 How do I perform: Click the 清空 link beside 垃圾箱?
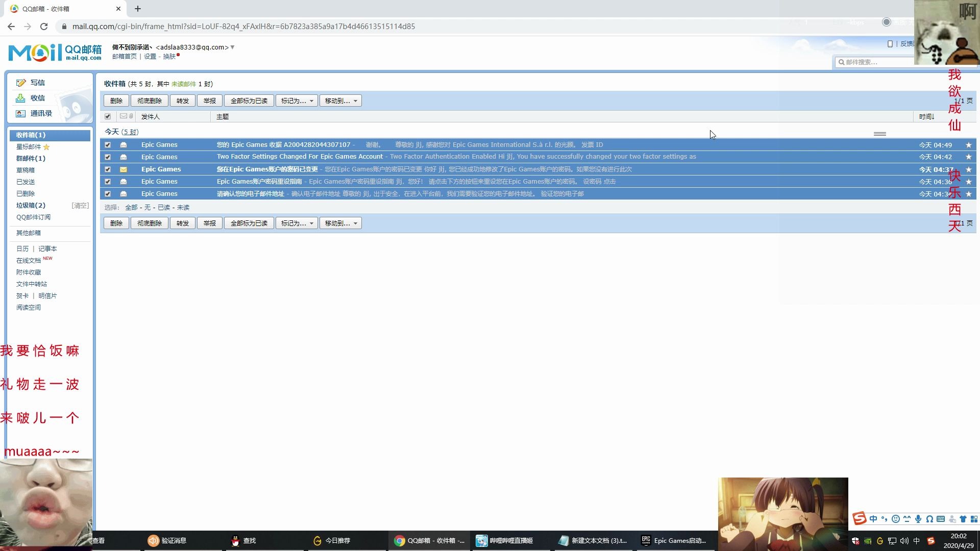[80, 206]
